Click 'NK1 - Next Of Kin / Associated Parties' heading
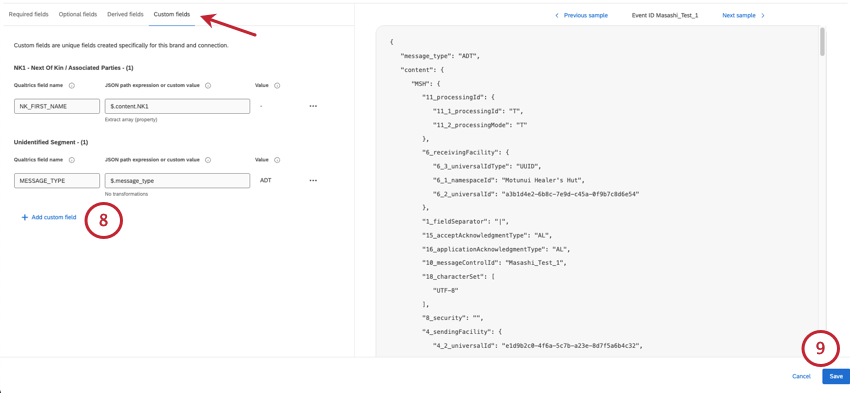Image resolution: width=850 pixels, height=393 pixels. coord(74,68)
